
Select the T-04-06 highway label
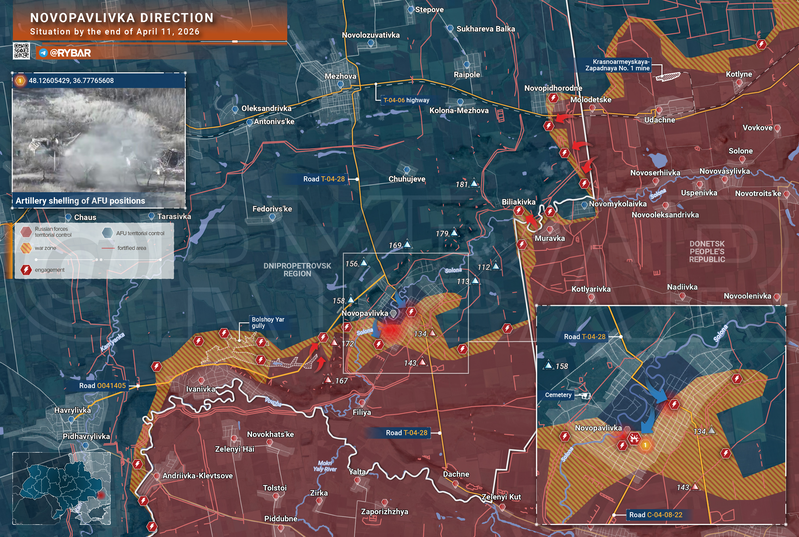pyautogui.click(x=406, y=100)
